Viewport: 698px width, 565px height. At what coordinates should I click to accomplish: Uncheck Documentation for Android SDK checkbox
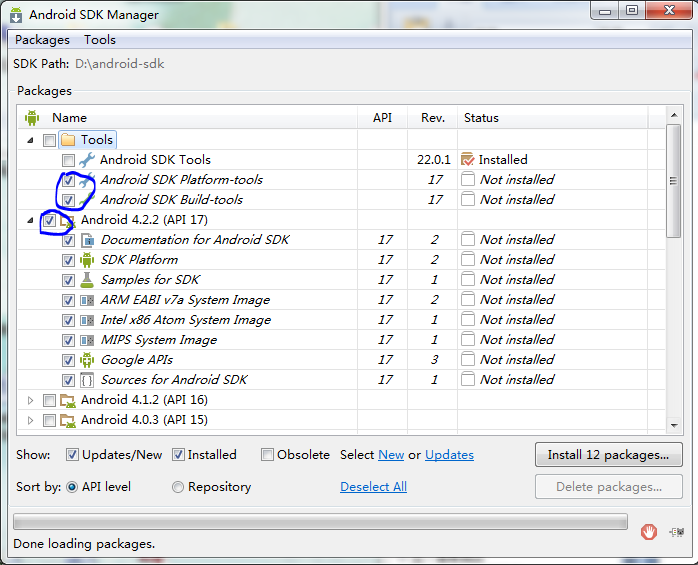click(x=68, y=240)
